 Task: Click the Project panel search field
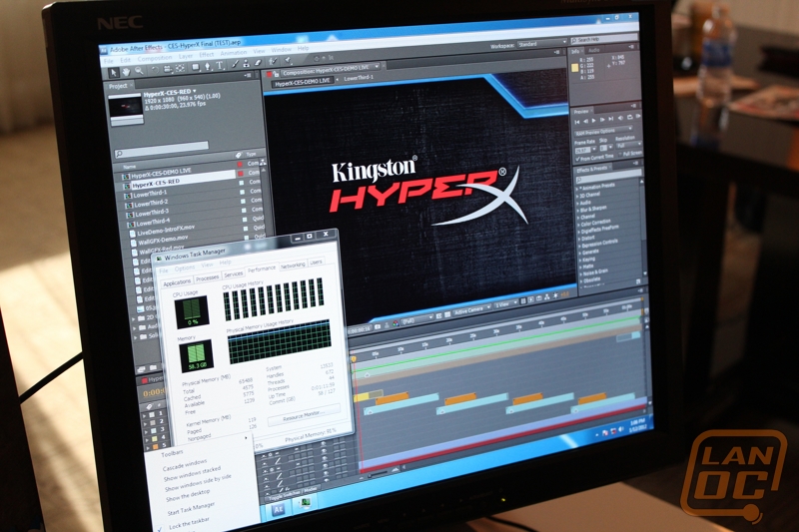(x=163, y=149)
